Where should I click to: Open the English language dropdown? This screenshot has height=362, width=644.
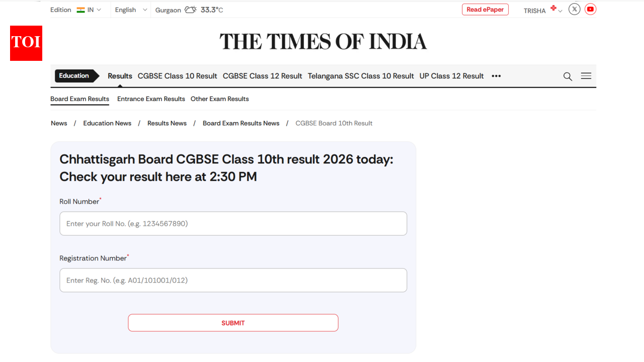click(x=130, y=10)
